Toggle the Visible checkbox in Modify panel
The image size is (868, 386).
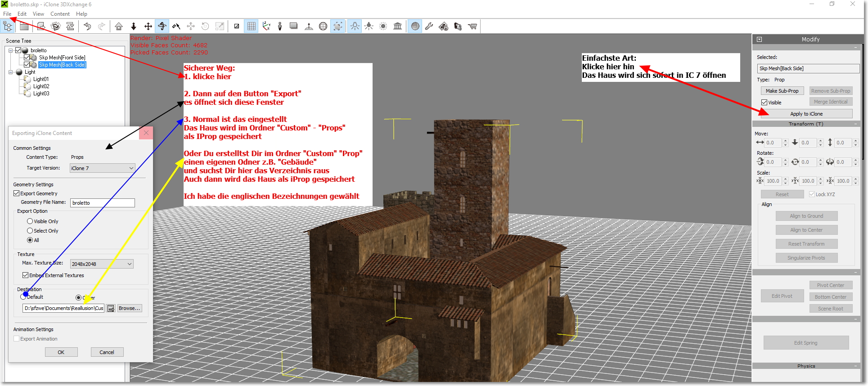(764, 103)
